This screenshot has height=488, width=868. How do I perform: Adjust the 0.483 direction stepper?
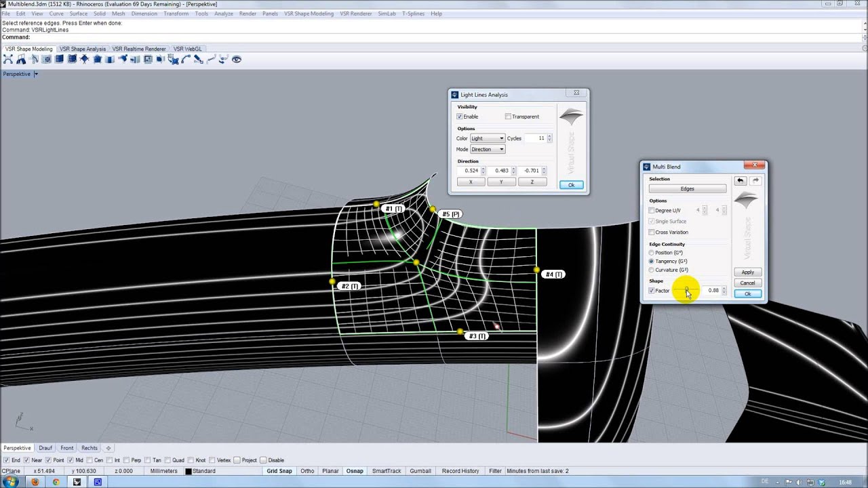coord(513,171)
